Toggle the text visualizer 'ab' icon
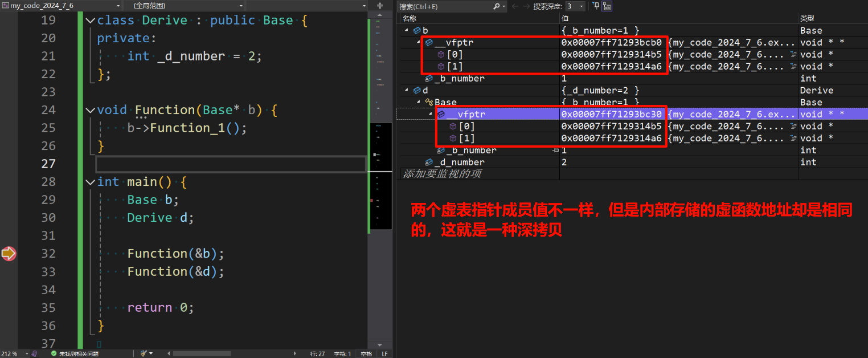 click(607, 6)
